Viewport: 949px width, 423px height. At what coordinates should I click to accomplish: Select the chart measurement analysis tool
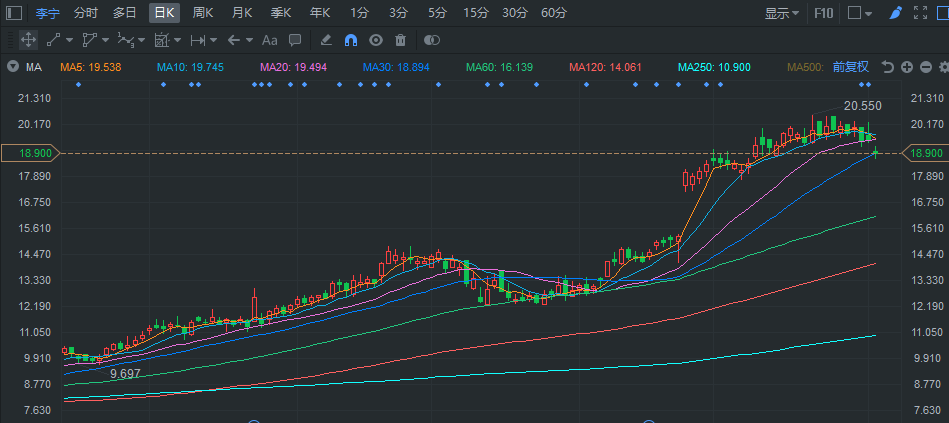coord(162,41)
